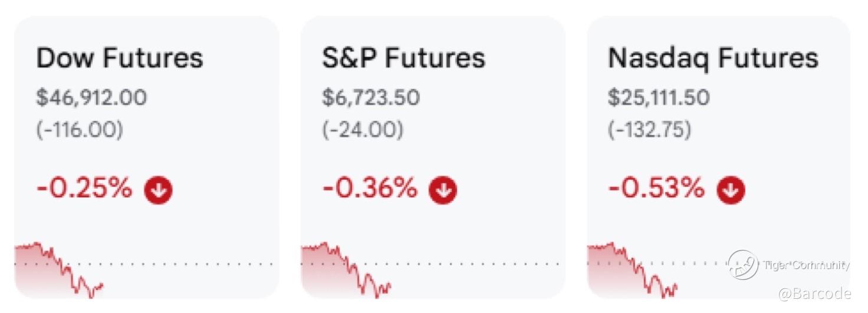Open the Dow Futures sparkline chart
Screen dimensions: 868x313
(59, 269)
